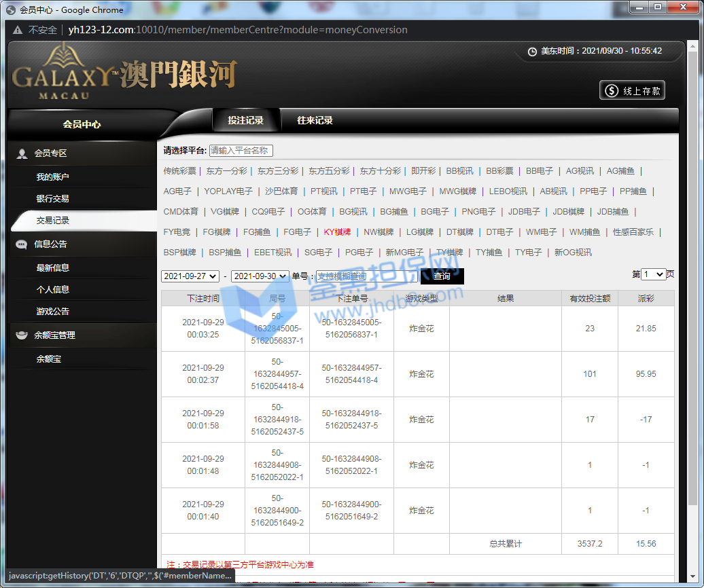Click the 单号 order number search field
704x588 pixels.
[x=366, y=276]
